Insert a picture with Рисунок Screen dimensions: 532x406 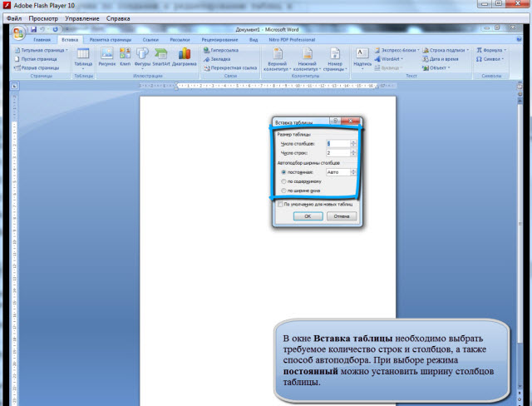tap(107, 57)
